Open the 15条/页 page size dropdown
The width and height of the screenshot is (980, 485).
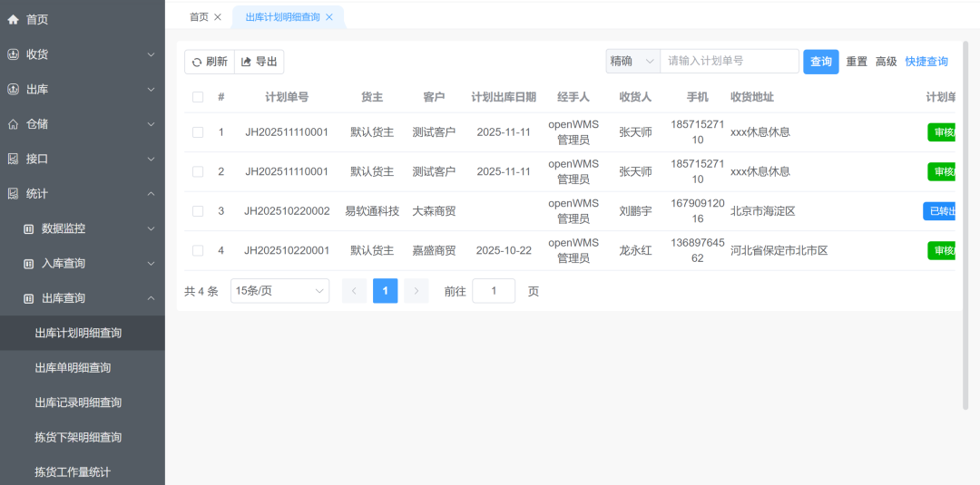(x=279, y=291)
